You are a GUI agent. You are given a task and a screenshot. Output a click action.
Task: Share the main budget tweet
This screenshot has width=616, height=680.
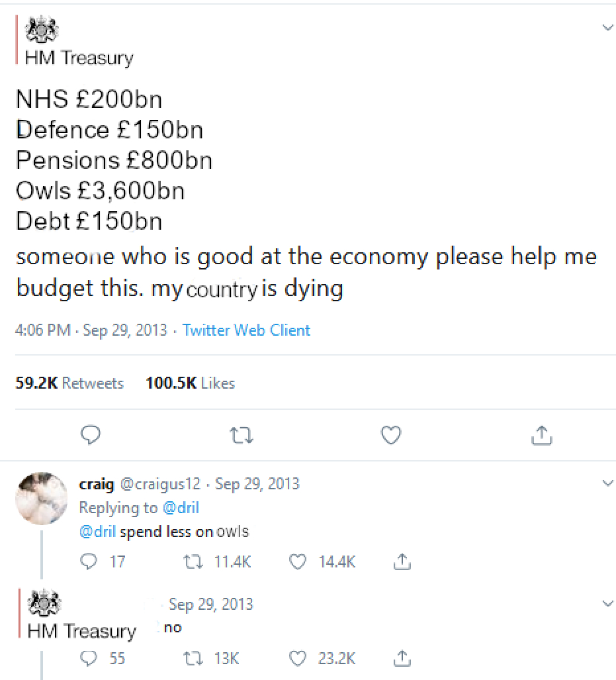coord(542,435)
